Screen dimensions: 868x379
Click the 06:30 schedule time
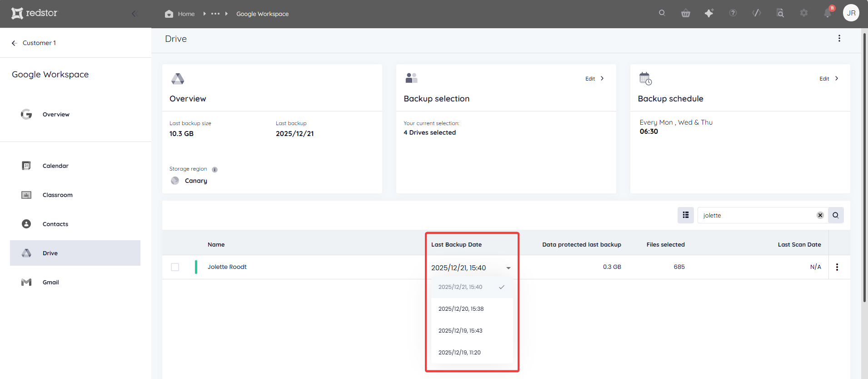(649, 131)
